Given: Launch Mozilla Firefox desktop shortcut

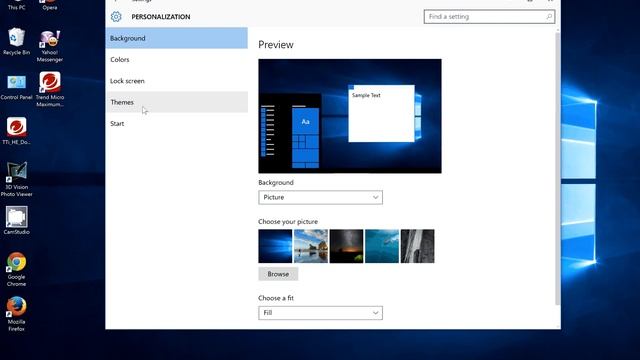Looking at the screenshot, I should [x=16, y=313].
